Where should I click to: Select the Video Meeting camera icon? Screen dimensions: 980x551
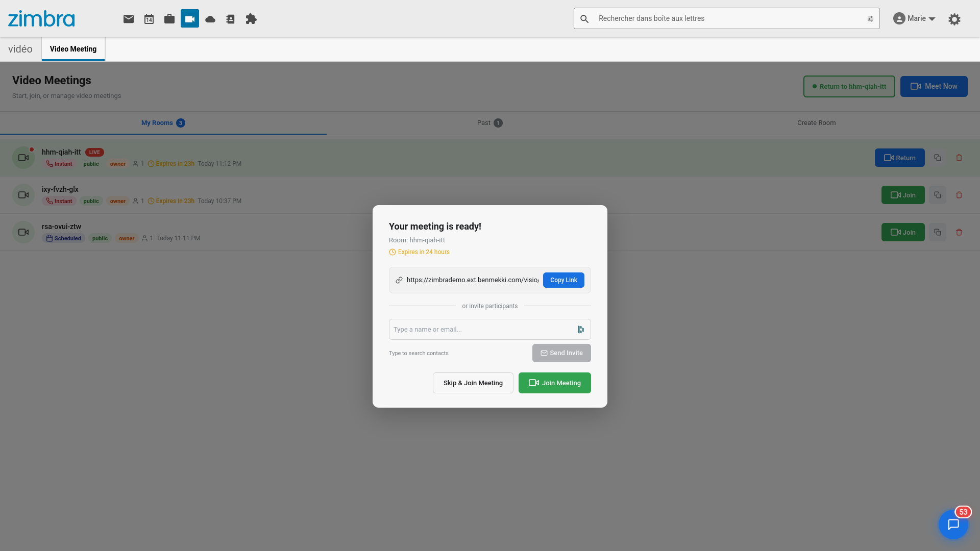189,19
